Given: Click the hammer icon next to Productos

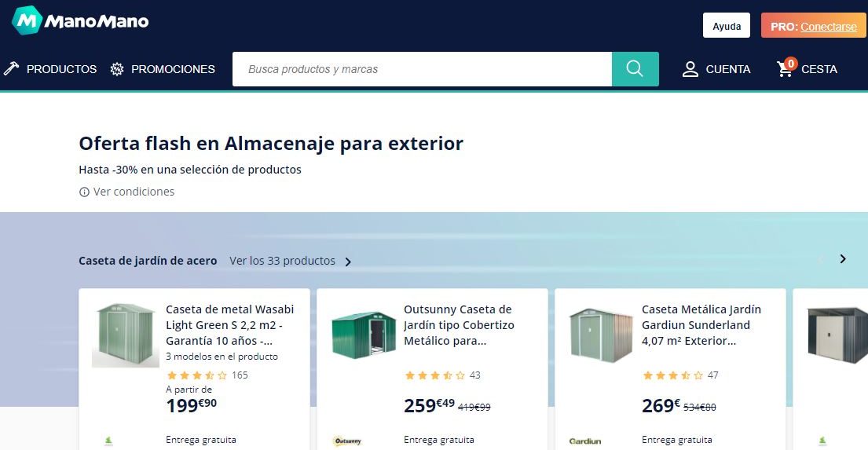Looking at the screenshot, I should (x=11, y=69).
